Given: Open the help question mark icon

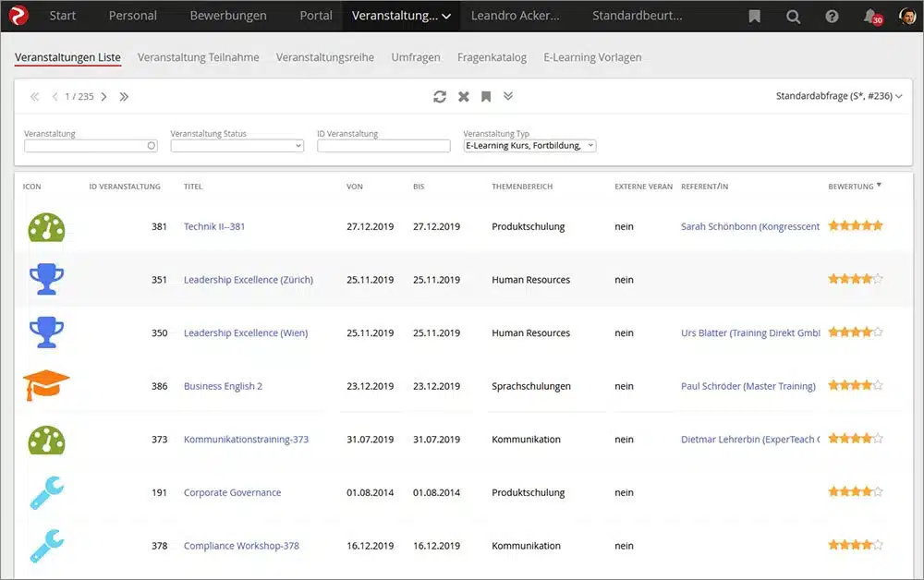Looking at the screenshot, I should coord(832,17).
